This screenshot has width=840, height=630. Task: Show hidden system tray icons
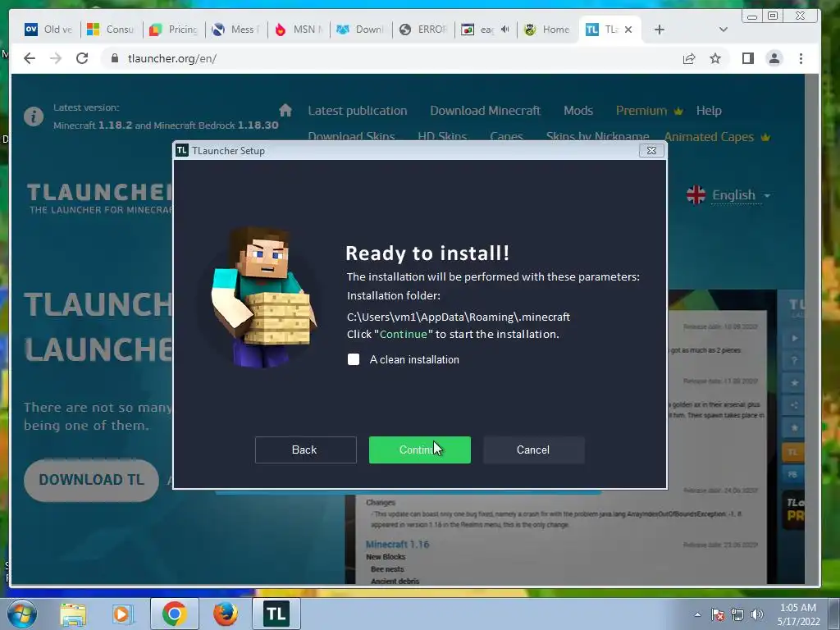pyautogui.click(x=697, y=614)
